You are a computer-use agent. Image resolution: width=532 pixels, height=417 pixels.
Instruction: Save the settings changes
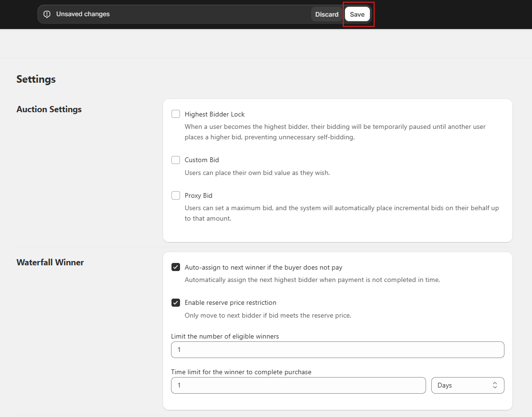click(357, 14)
